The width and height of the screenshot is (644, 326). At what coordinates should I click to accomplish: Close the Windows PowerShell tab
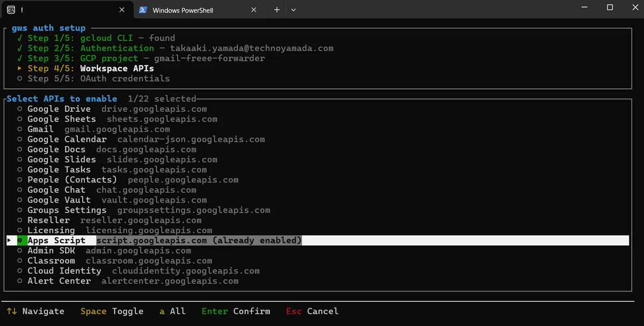click(x=254, y=10)
